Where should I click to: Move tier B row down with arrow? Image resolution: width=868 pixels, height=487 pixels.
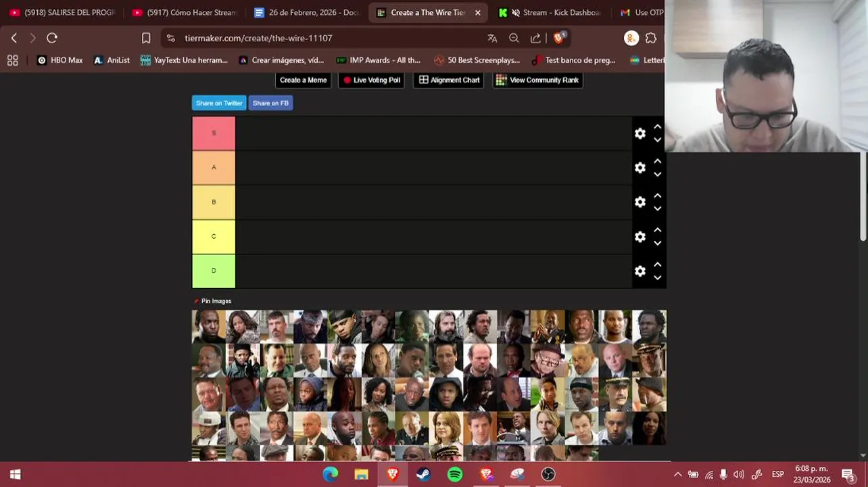tap(657, 209)
